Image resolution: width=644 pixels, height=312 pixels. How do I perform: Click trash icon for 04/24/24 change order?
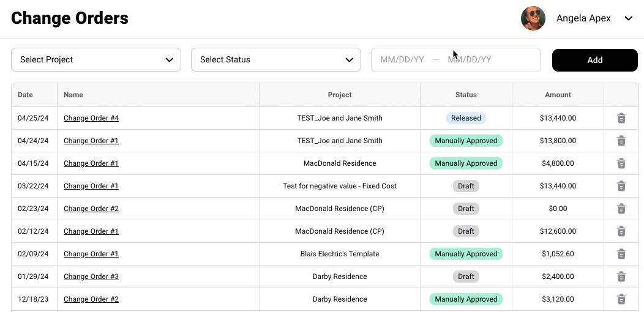[x=621, y=141]
